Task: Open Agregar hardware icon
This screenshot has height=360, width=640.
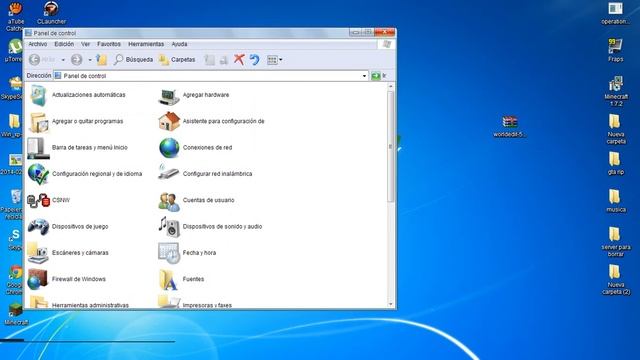Action: [x=169, y=96]
